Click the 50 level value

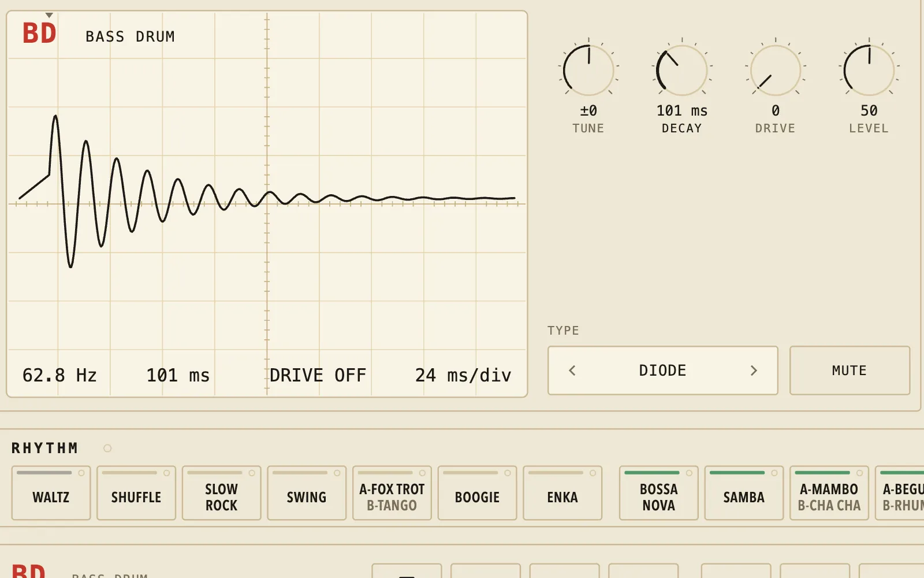pos(869,110)
